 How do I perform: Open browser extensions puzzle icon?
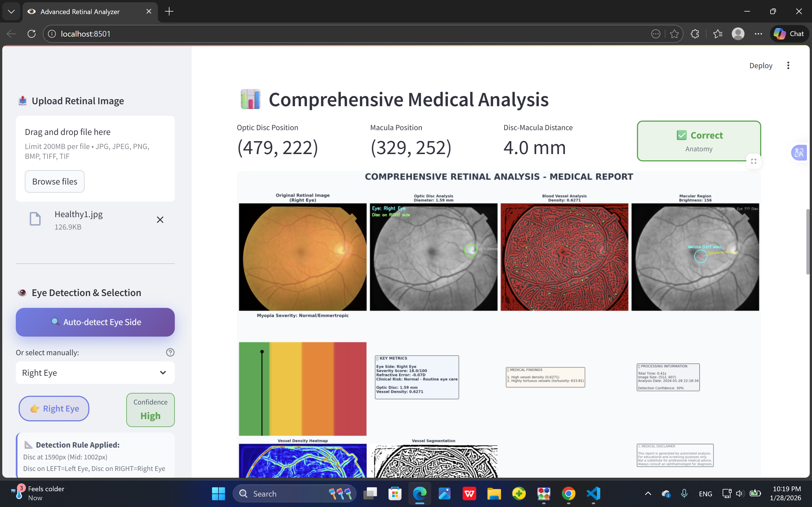695,34
